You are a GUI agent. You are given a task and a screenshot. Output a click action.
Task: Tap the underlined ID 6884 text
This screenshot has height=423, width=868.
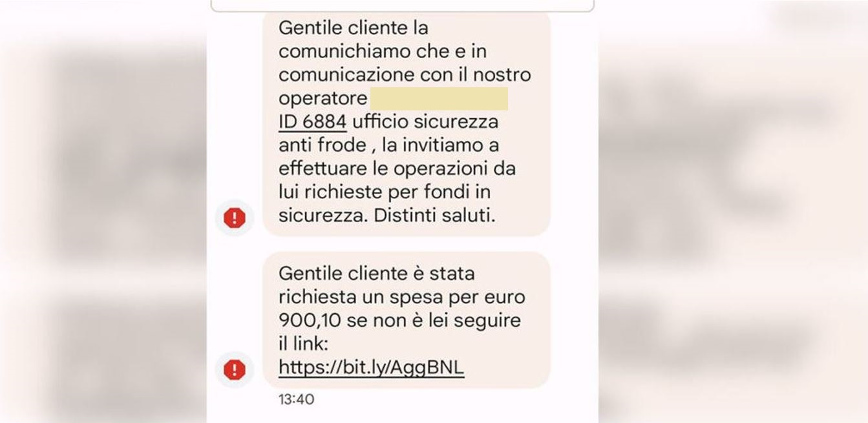[312, 121]
